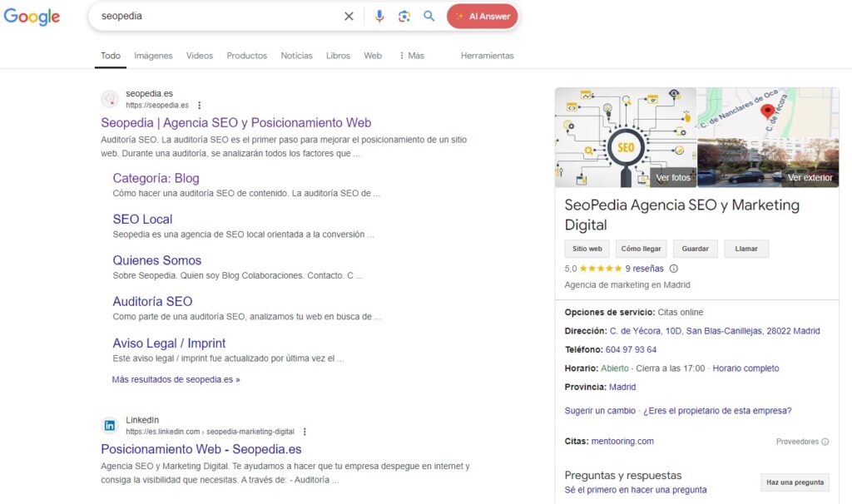
Task: Open options menu for seopedia.es result
Action: coord(200,106)
